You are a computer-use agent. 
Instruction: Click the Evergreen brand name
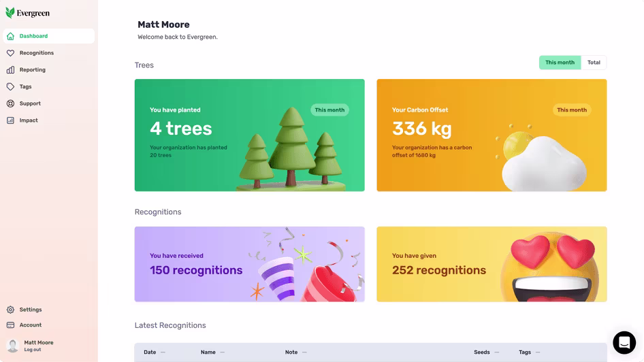coord(33,13)
